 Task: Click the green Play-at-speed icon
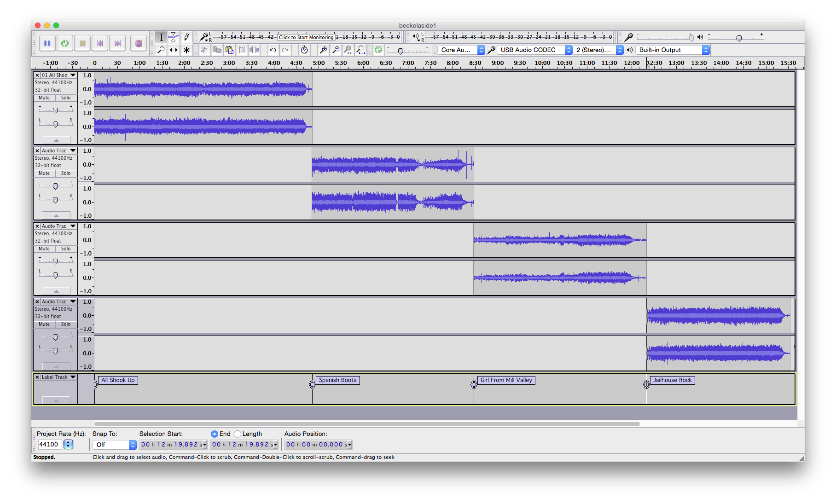click(378, 50)
